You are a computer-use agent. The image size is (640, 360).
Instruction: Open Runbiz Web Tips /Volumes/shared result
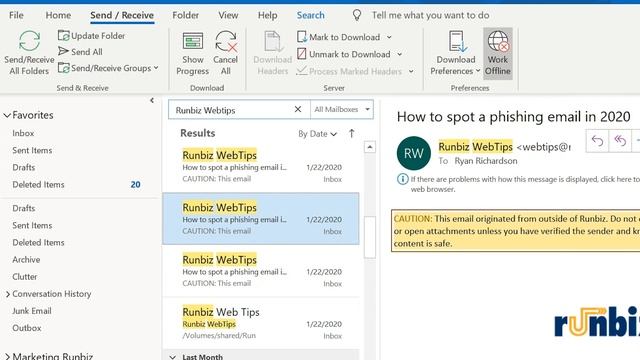(x=261, y=323)
